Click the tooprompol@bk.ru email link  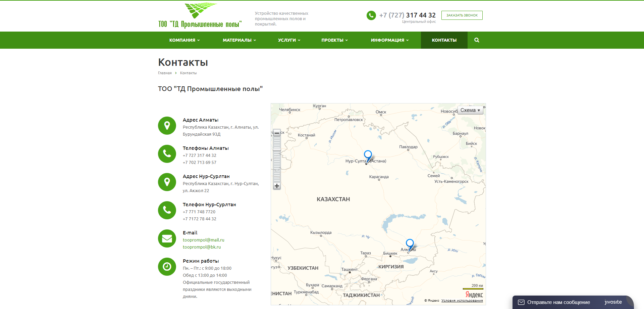(x=202, y=247)
